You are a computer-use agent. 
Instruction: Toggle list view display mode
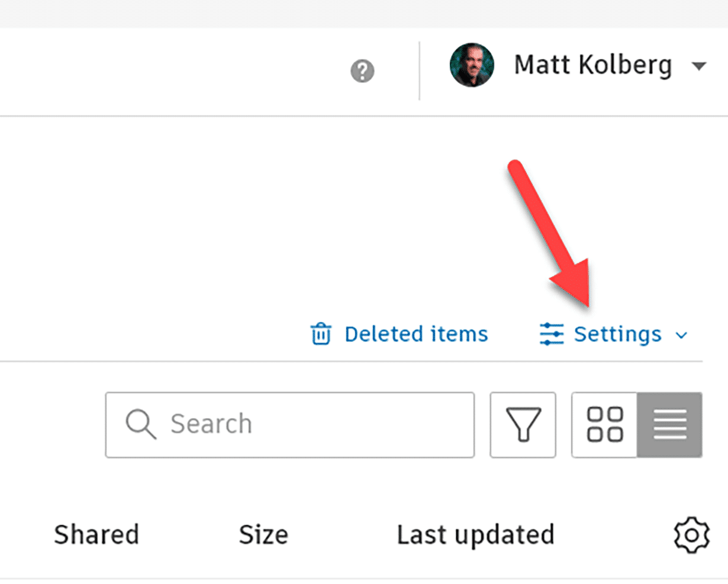[669, 424]
